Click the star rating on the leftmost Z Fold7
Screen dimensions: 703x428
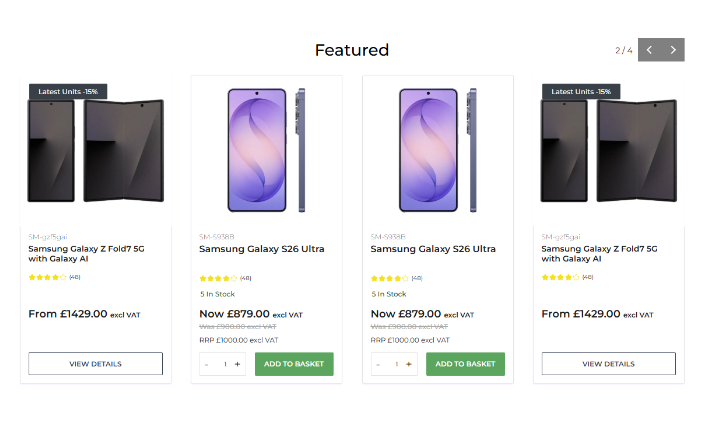pyautogui.click(x=47, y=277)
